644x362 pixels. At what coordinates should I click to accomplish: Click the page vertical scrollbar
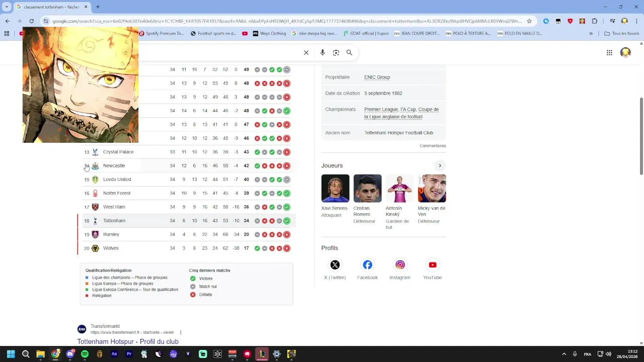(x=641, y=136)
